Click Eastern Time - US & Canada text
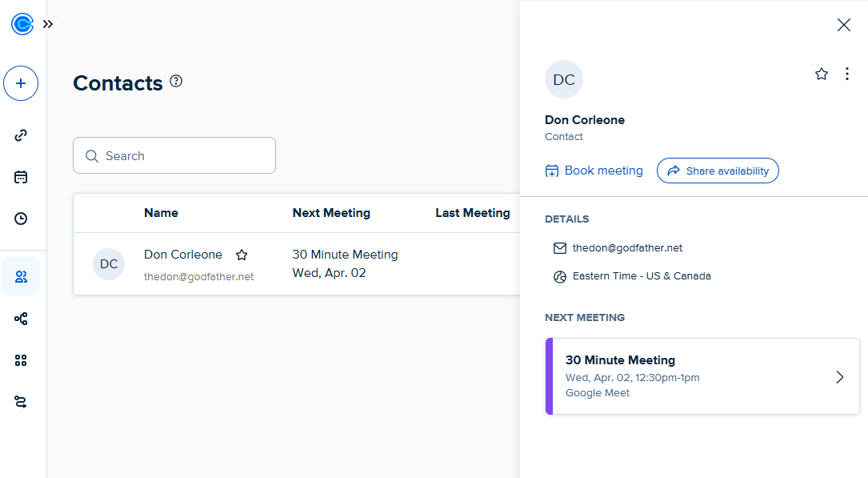The width and height of the screenshot is (868, 478). pos(642,276)
